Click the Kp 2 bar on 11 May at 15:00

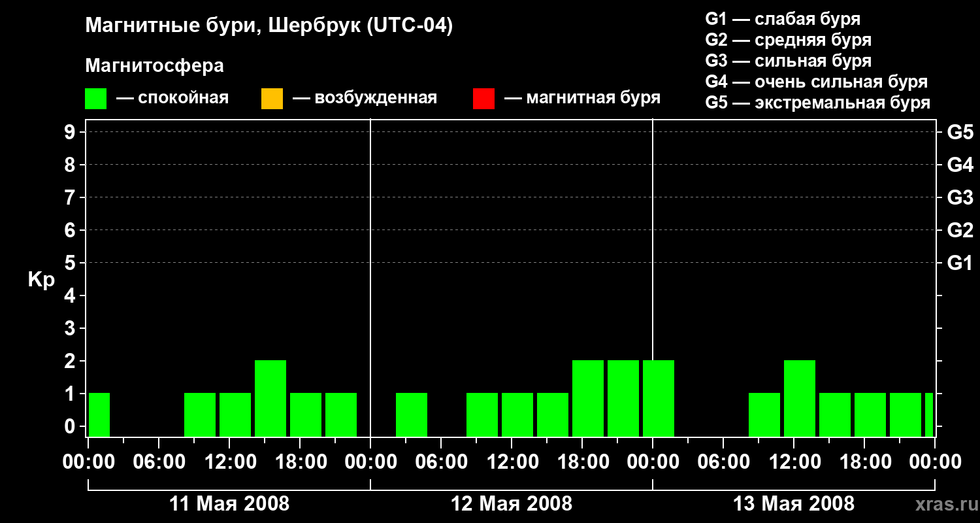270,398
